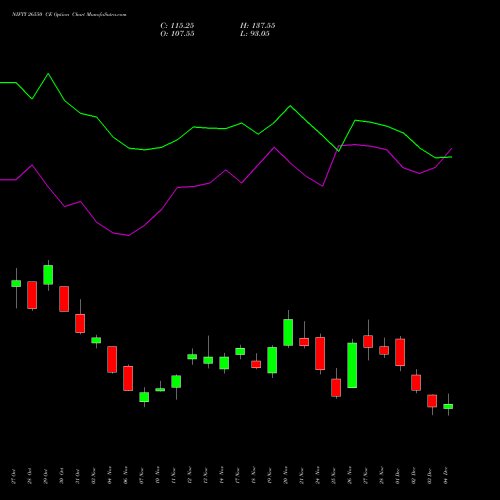Click the 01 Dec date label
The width and height of the screenshot is (500, 500).
click(398, 476)
